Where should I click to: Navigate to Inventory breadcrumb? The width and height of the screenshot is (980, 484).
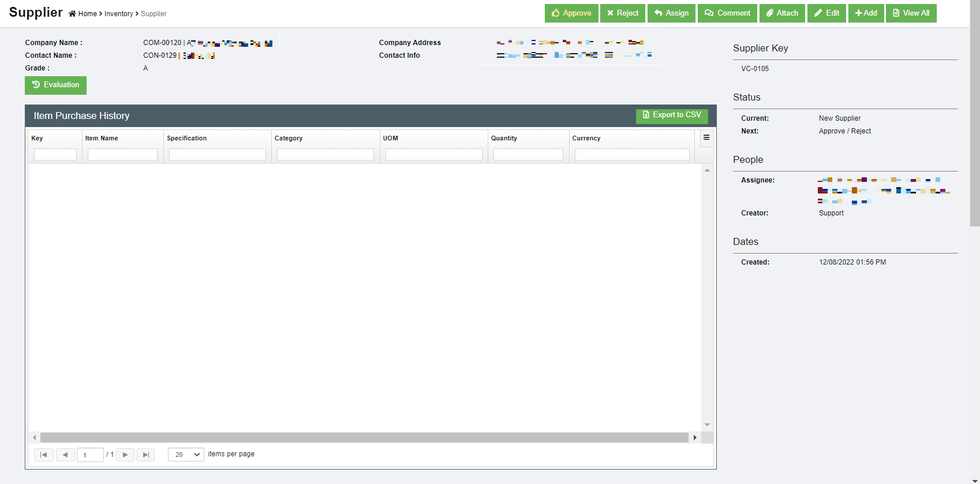coord(118,14)
